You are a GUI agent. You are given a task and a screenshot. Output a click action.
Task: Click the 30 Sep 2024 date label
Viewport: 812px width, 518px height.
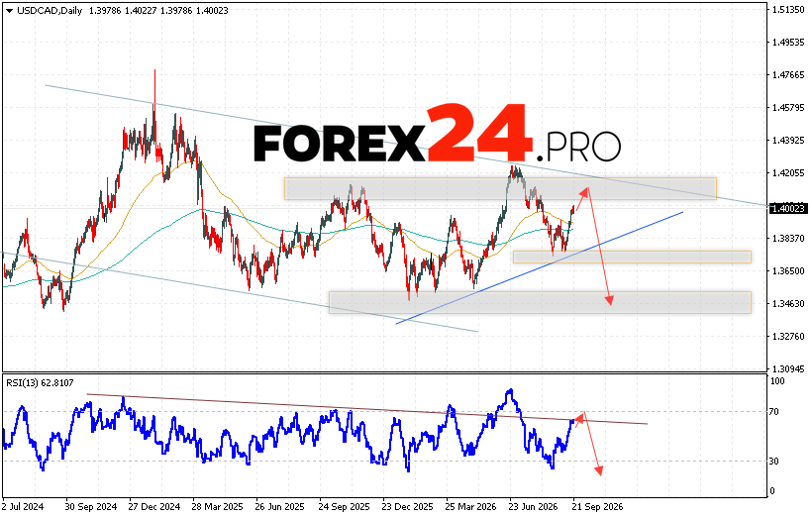tap(91, 506)
